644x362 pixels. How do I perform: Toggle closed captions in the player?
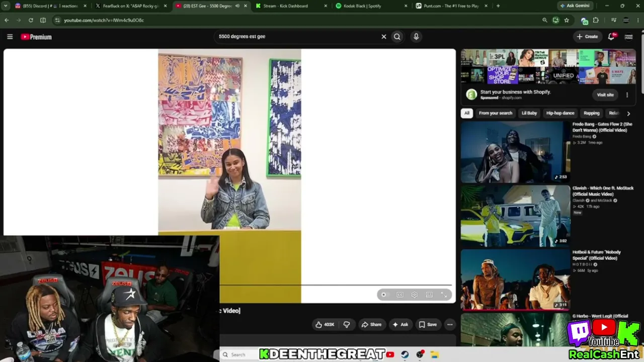point(400,295)
